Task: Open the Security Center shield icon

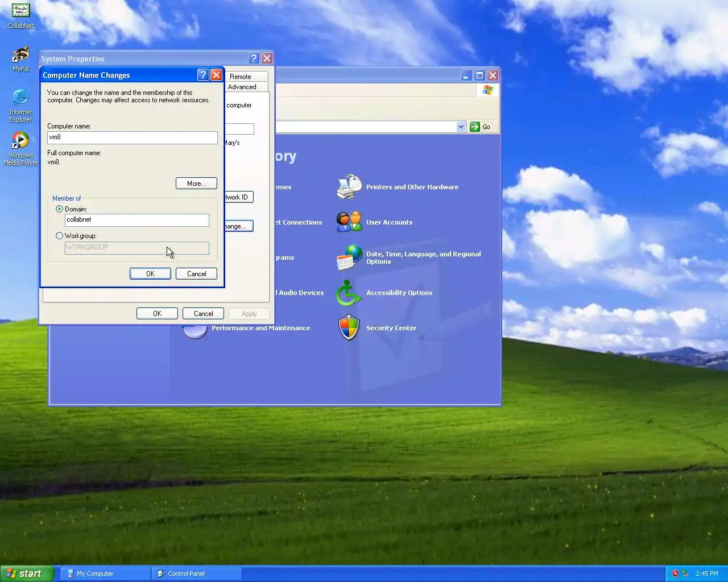Action: click(349, 328)
